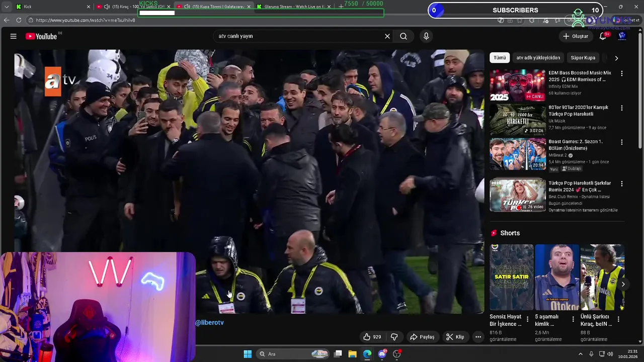The image size is (644, 362).
Task: View full playlist 'Oynatma listesinin tamamını görüntüle'
Action: tap(583, 210)
